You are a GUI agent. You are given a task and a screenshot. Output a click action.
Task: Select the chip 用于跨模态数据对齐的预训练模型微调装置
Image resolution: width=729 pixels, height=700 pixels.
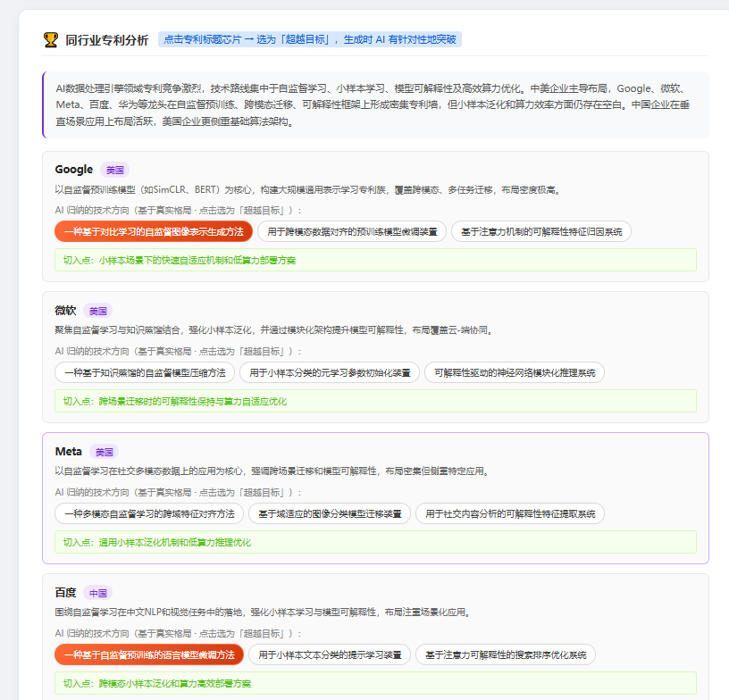click(352, 231)
